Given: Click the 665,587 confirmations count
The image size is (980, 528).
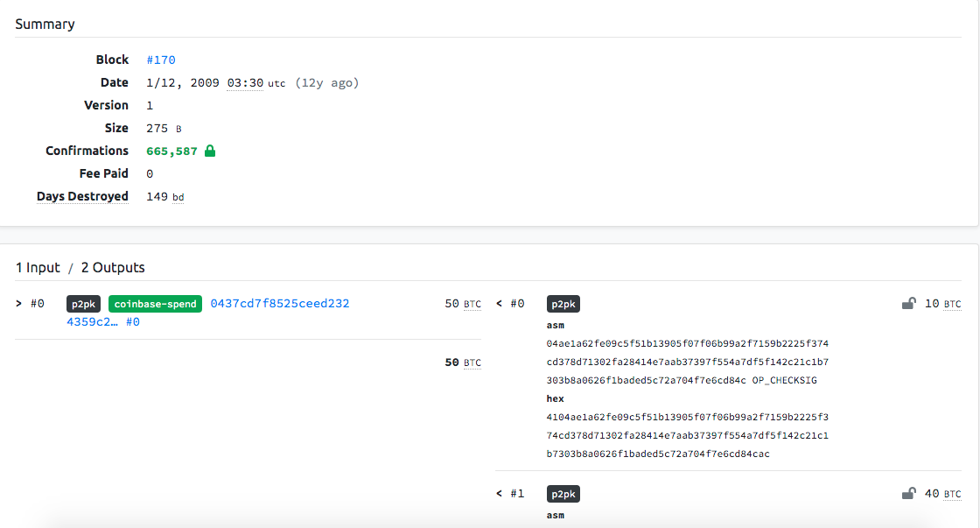Looking at the screenshot, I should pos(171,151).
